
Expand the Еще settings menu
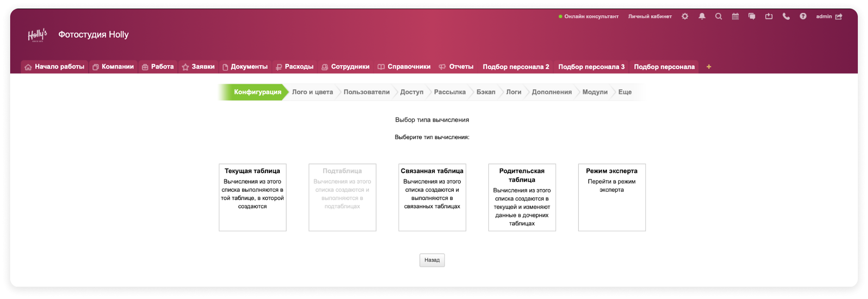point(625,92)
